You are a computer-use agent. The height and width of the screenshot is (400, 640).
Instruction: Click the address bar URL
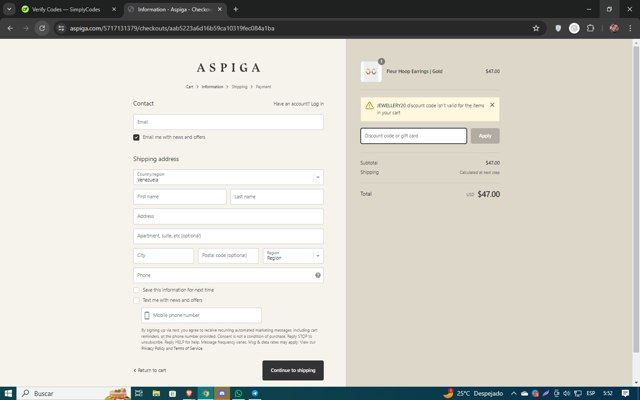(172, 28)
